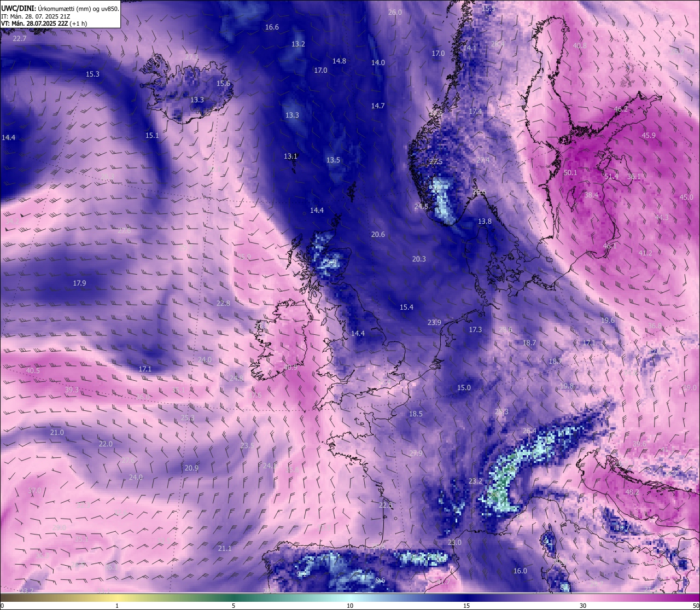The image size is (700, 610).
Task: Click the 51.4 value label
Action: click(611, 176)
